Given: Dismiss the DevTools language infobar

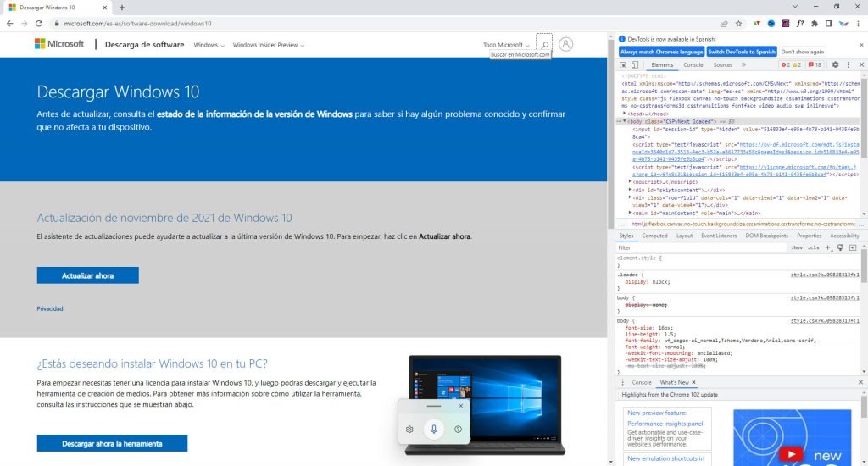Looking at the screenshot, I should (861, 45).
